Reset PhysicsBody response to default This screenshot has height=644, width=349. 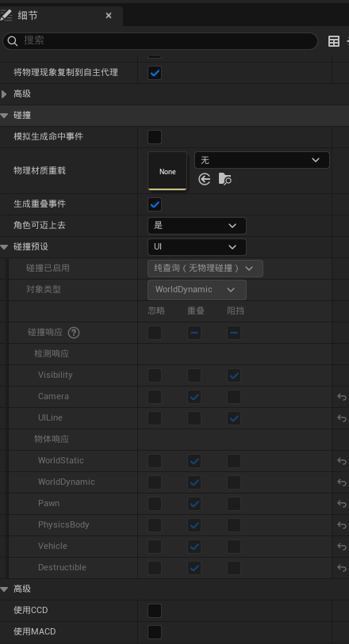[x=342, y=525]
